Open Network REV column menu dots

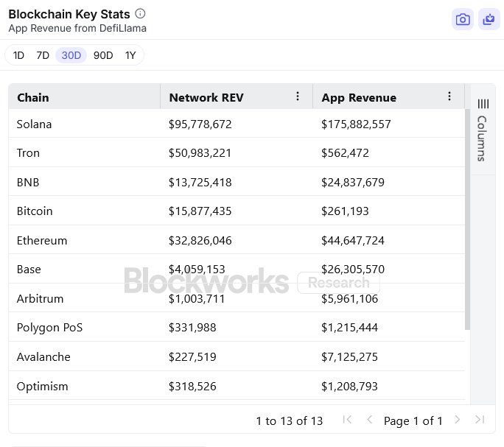tap(298, 96)
